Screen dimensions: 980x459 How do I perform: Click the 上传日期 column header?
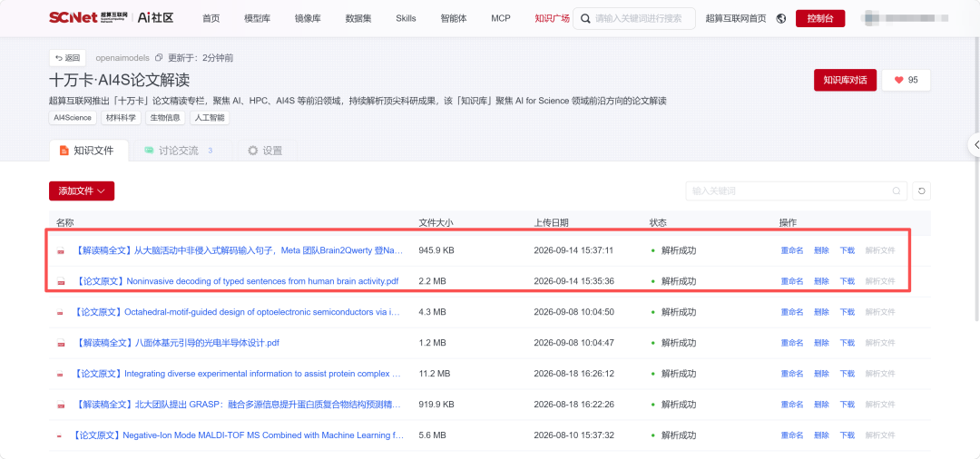coord(552,222)
